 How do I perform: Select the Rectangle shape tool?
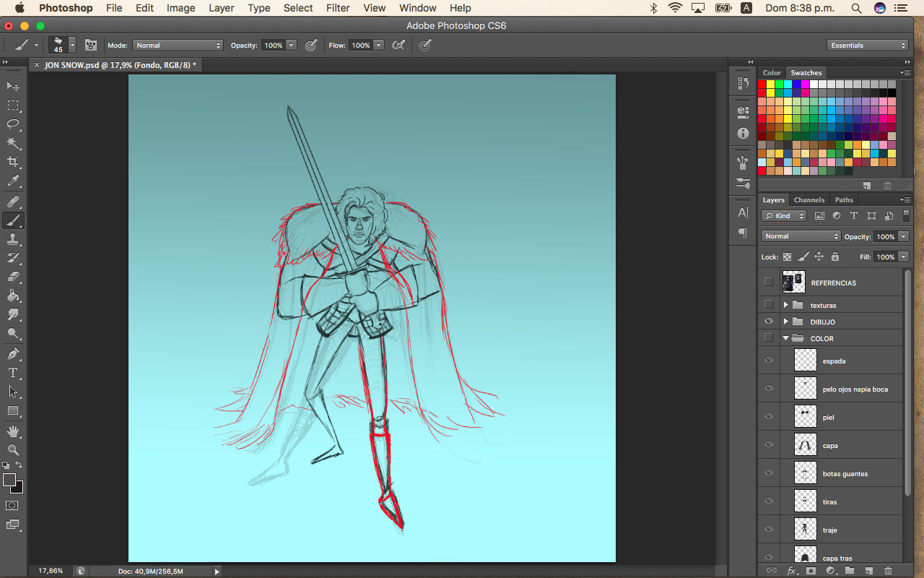pos(13,410)
